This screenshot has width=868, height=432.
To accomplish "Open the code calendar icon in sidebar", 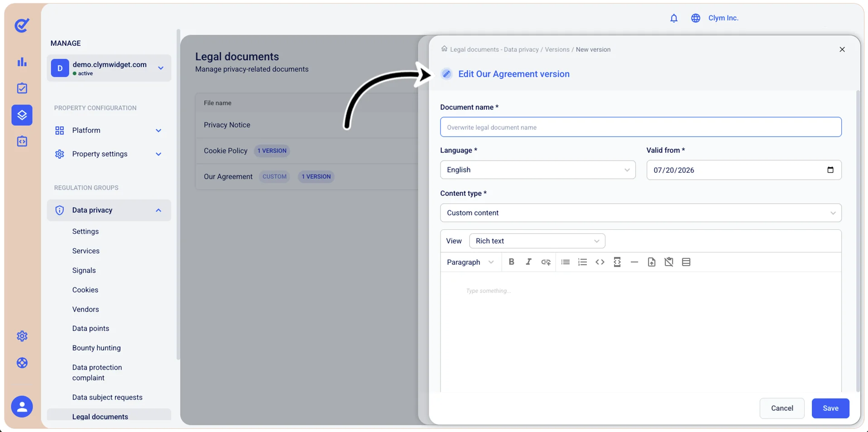I will (x=22, y=142).
